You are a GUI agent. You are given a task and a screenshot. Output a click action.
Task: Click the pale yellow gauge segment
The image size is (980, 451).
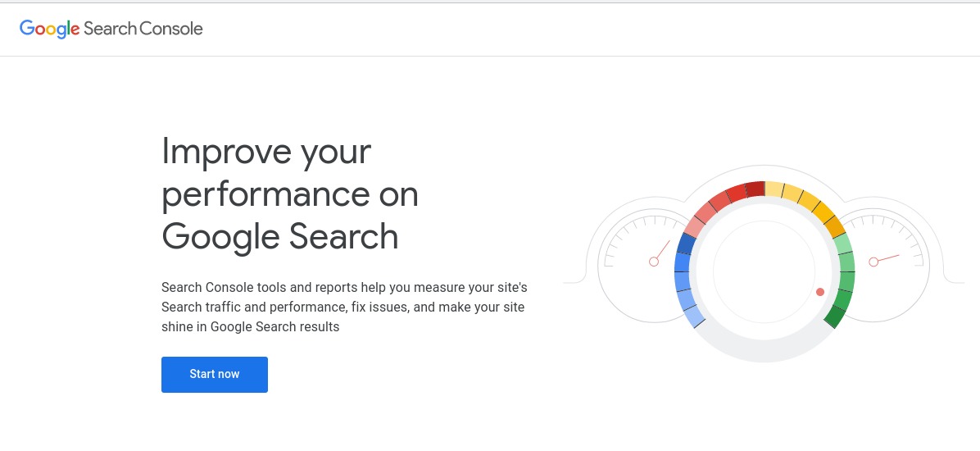tap(774, 189)
